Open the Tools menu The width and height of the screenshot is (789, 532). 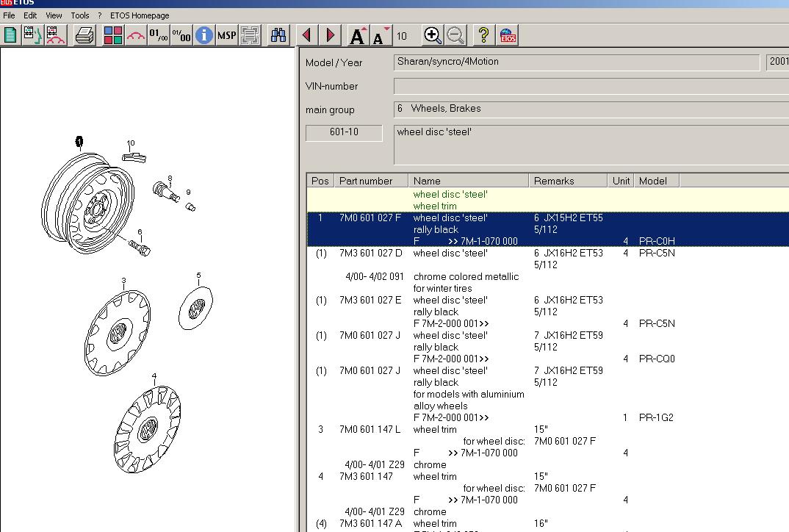[79, 15]
